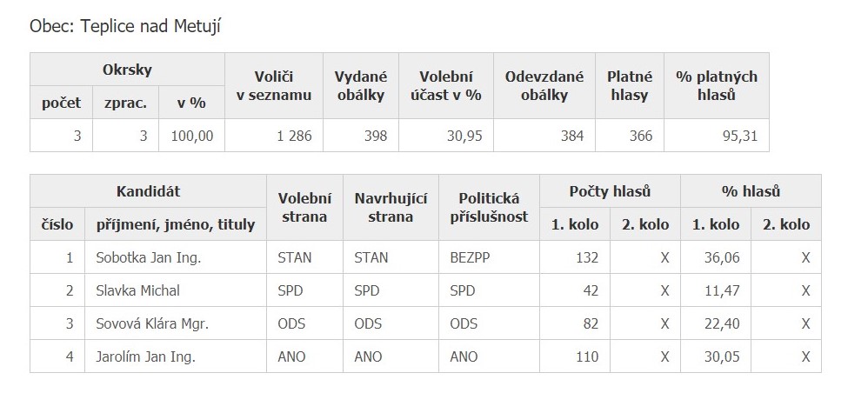Select the "Okrsky" table header
The image size is (868, 393).
click(127, 70)
